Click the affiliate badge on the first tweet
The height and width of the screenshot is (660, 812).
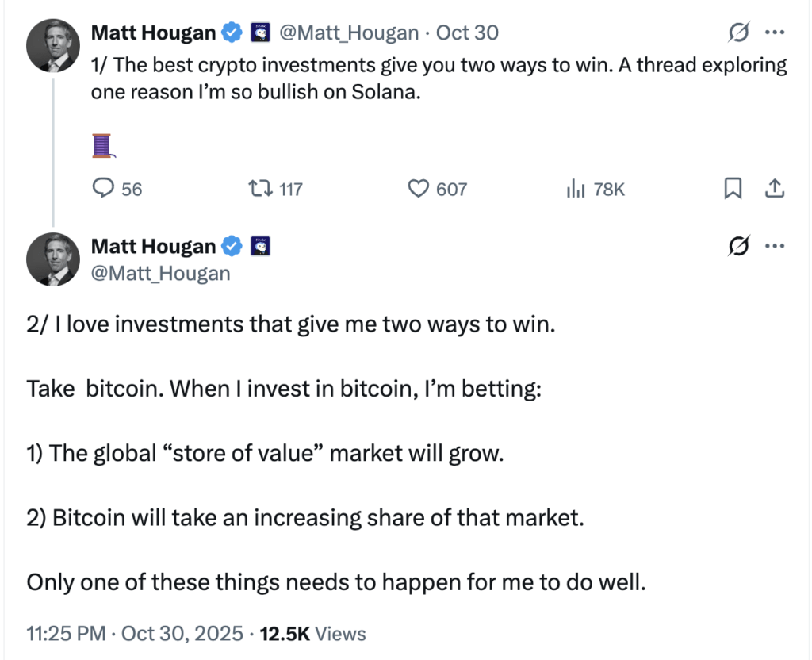click(261, 33)
